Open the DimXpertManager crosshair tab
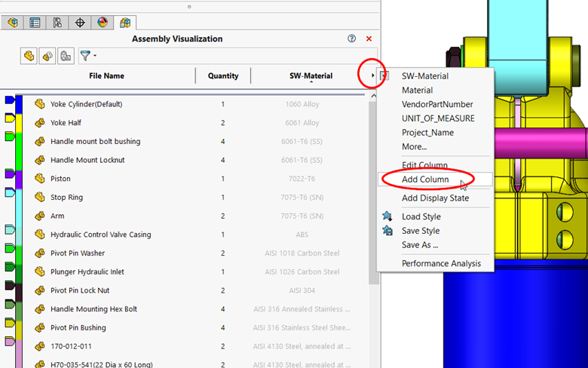This screenshot has width=588, height=368. point(79,23)
